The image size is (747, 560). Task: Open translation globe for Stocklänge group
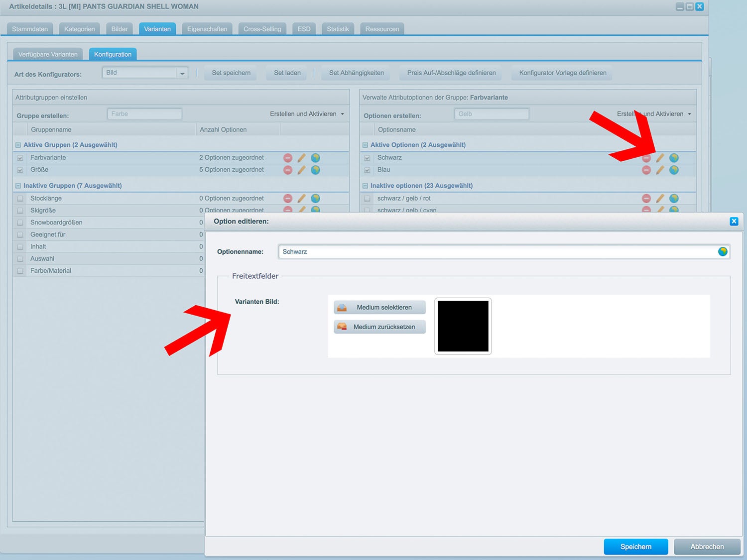[315, 198]
